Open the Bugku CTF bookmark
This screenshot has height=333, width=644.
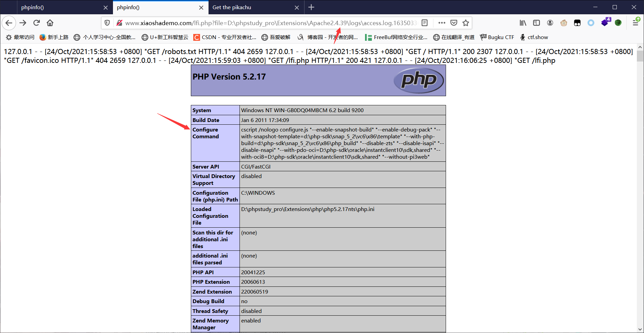(x=497, y=37)
